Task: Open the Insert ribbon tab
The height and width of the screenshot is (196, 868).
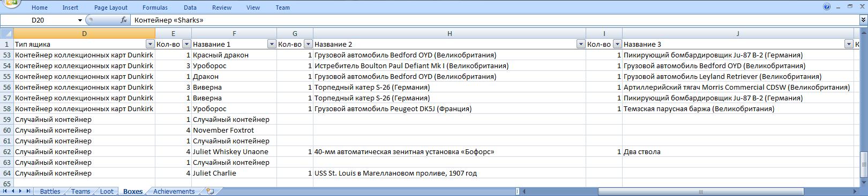Action: (x=70, y=8)
